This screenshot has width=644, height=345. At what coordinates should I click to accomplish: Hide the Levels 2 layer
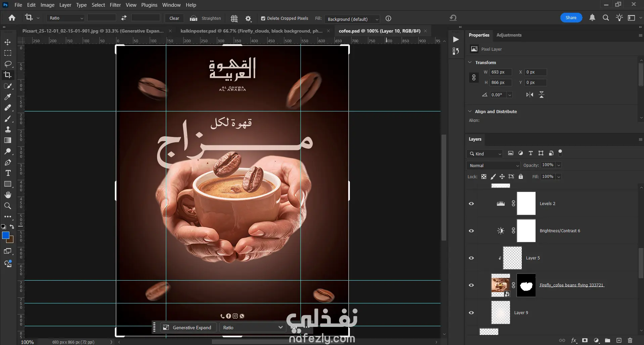471,204
